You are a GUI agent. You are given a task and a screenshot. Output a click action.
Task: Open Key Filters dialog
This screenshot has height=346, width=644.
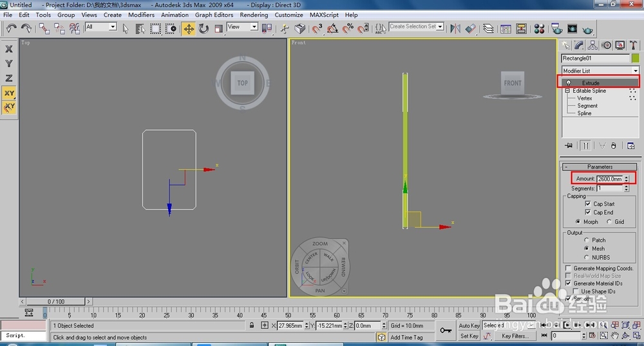pyautogui.click(x=516, y=336)
